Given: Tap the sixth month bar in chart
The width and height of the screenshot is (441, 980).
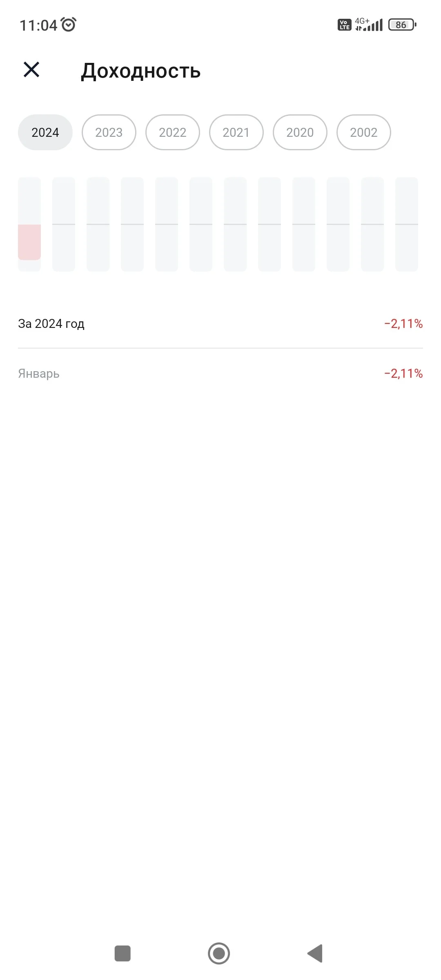Looking at the screenshot, I should click(201, 224).
